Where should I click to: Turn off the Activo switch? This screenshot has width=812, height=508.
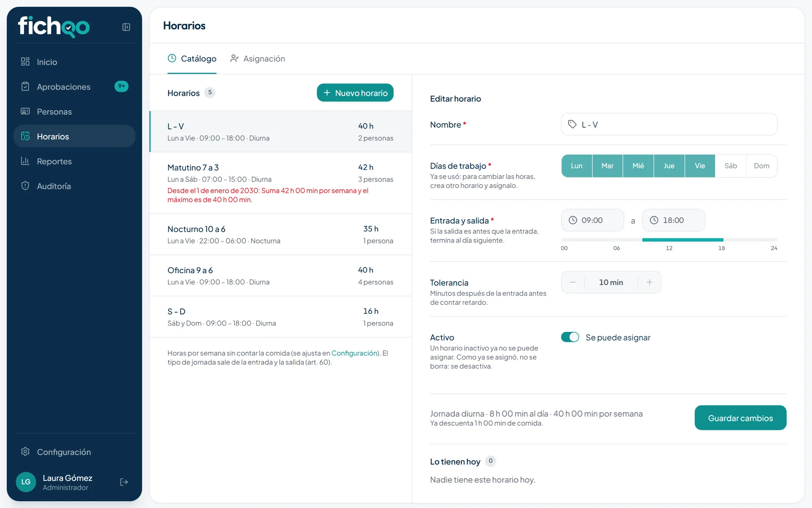click(x=570, y=337)
